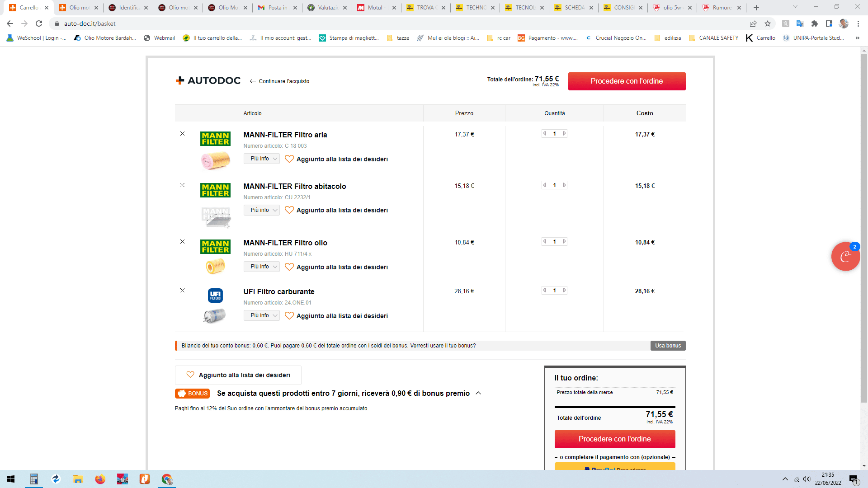Open the browser profile avatar

844,23
